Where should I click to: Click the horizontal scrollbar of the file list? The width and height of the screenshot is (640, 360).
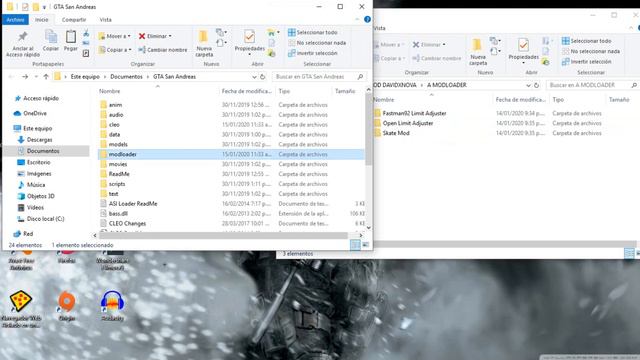[223, 235]
